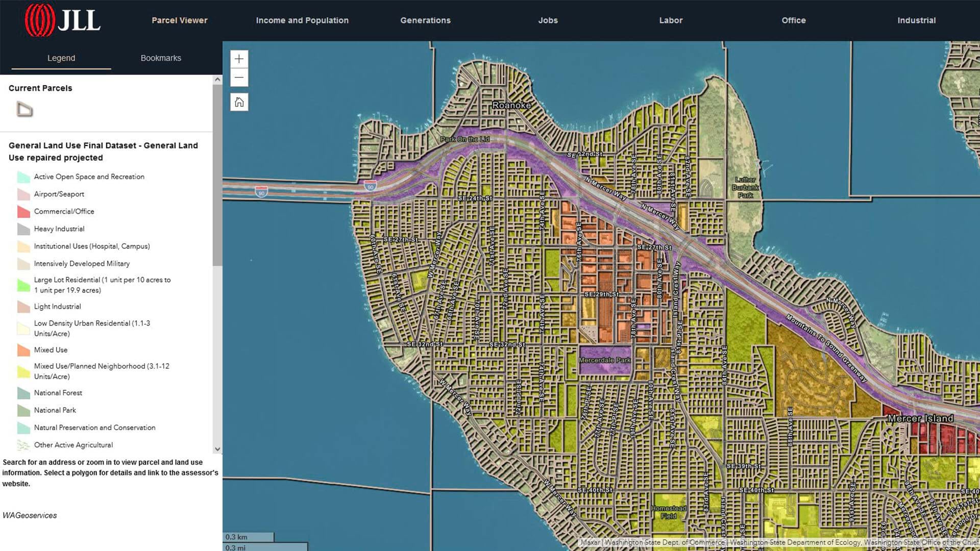Click the JLL logo
980x551 pixels.
click(x=62, y=20)
